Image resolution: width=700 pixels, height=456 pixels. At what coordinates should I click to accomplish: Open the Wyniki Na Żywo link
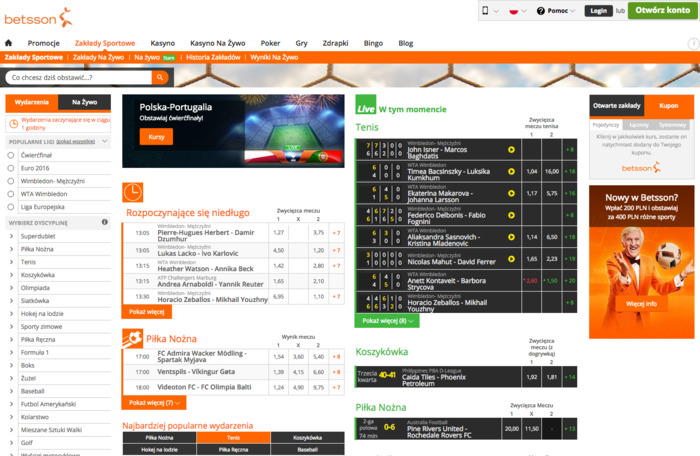274,57
